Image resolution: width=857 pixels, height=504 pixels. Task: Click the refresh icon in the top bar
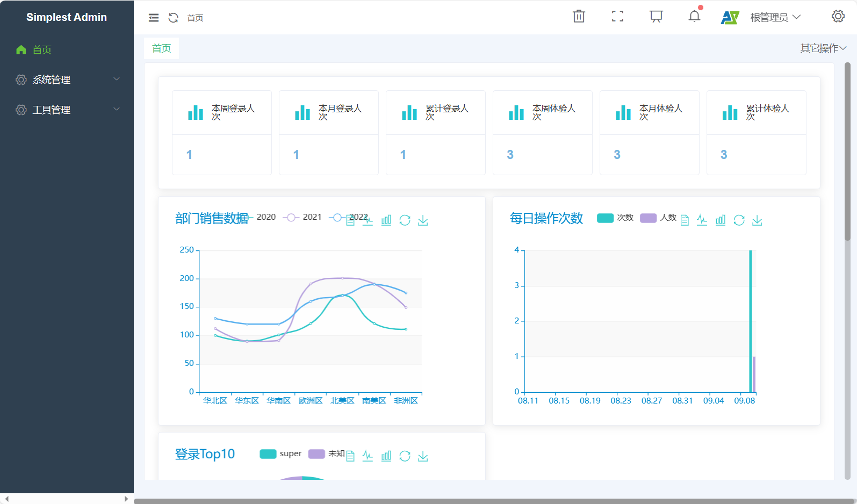[173, 18]
